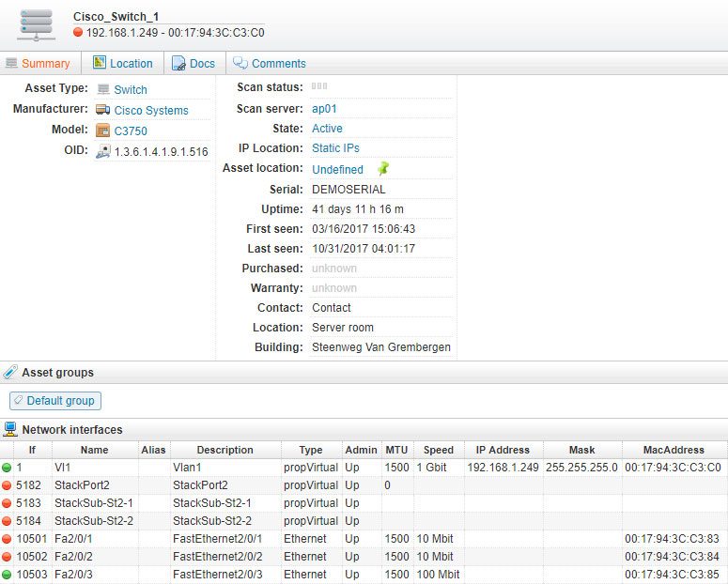The image size is (728, 584).
Task: Open the C3750 model link
Action: coord(131,131)
